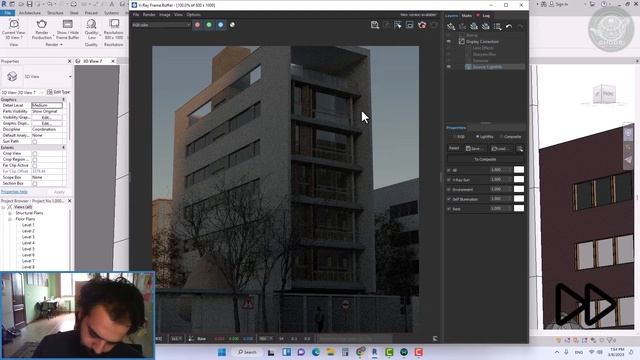Collapse Extents section in Properties
The height and width of the screenshot is (360, 640).
[x=63, y=147]
